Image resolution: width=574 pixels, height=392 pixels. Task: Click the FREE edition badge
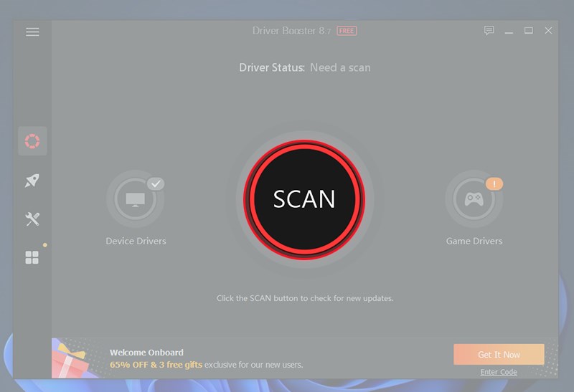pos(347,31)
